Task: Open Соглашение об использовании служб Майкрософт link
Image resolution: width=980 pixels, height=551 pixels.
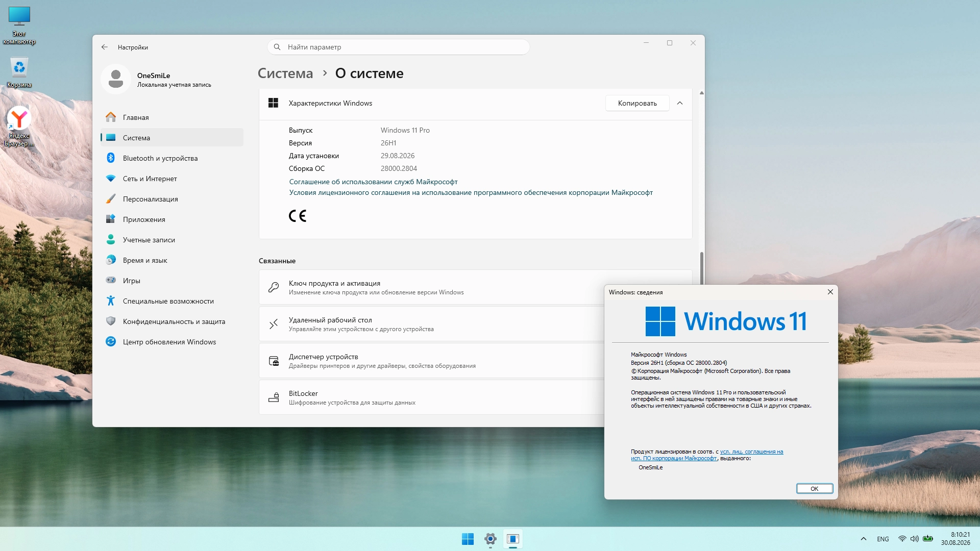Action: [x=373, y=182]
